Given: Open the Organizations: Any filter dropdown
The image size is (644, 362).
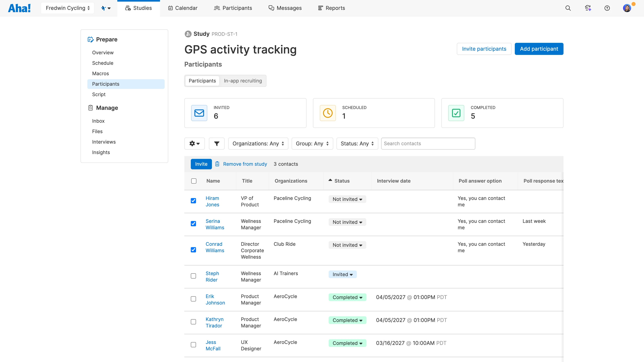Looking at the screenshot, I should (258, 144).
